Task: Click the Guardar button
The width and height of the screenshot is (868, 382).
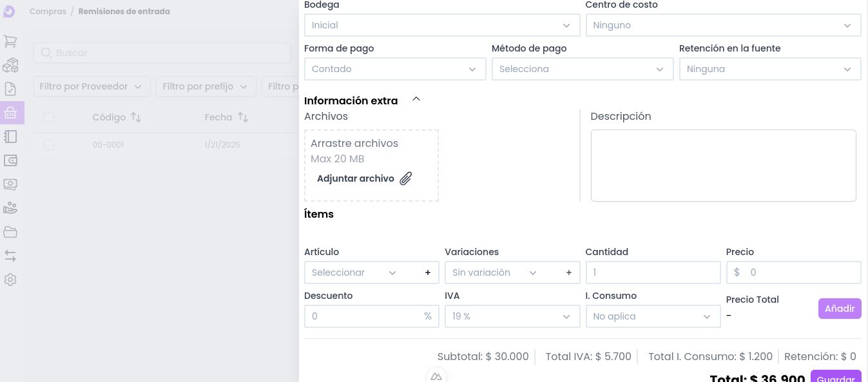Action: (x=836, y=377)
